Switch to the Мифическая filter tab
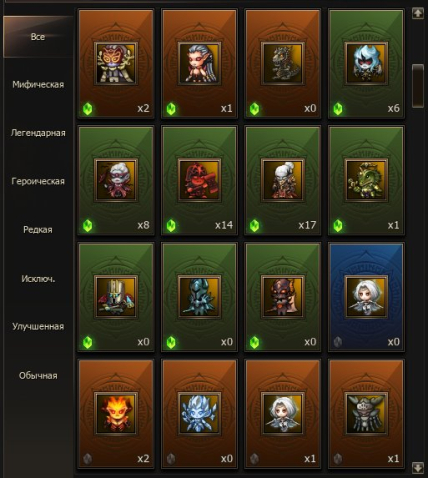Image resolution: width=428 pixels, height=478 pixels. [38, 85]
